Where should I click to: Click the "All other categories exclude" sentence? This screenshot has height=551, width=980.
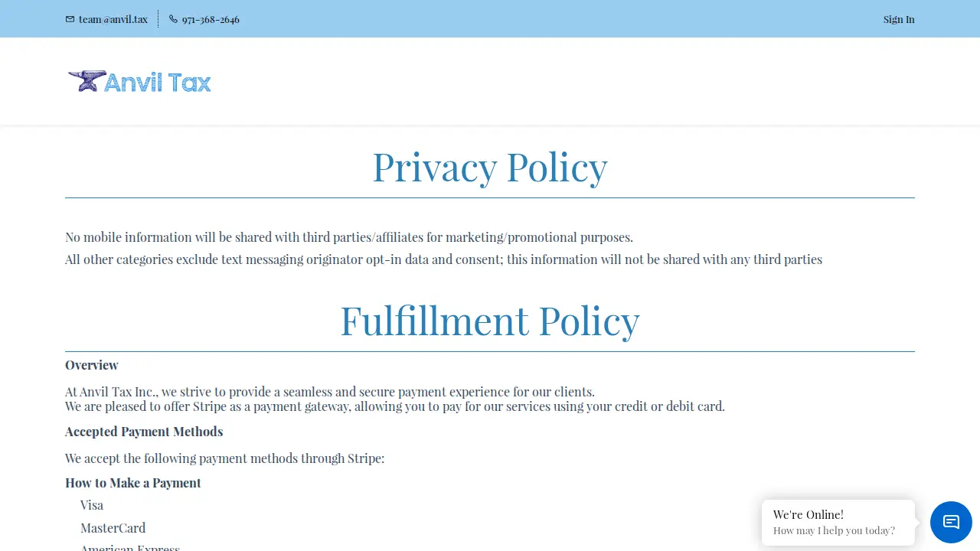click(x=443, y=259)
